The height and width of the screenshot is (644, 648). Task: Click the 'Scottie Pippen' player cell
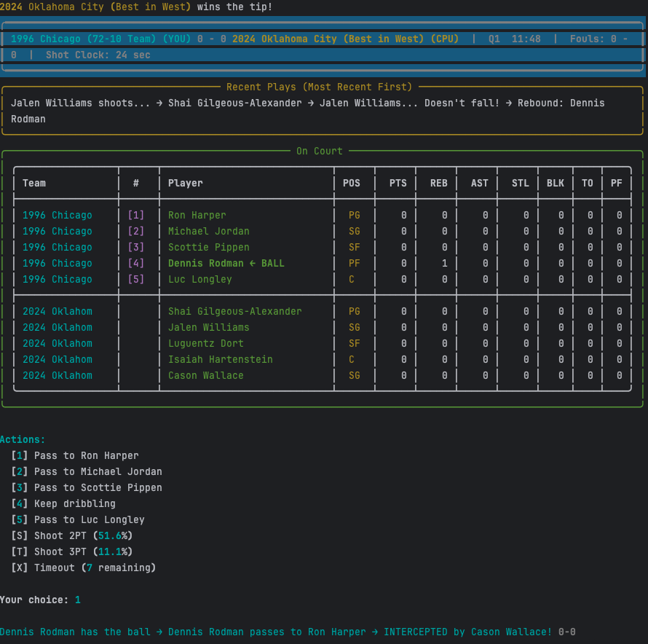point(209,248)
